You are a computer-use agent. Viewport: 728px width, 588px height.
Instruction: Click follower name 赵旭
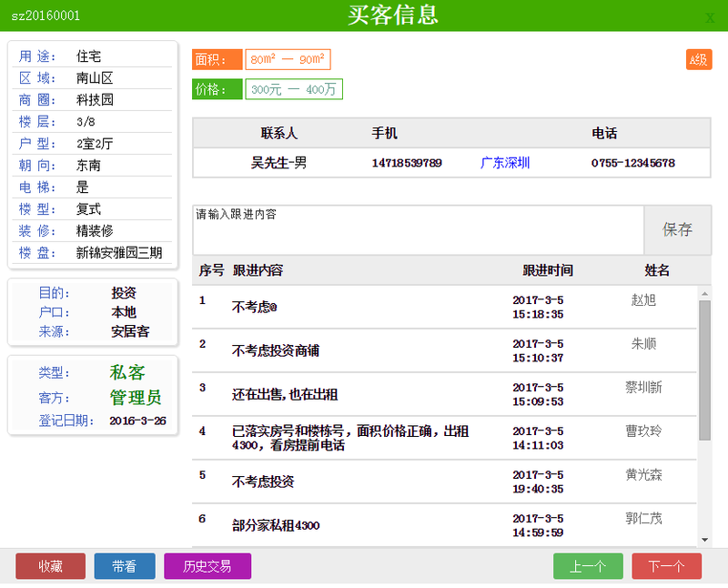[643, 300]
